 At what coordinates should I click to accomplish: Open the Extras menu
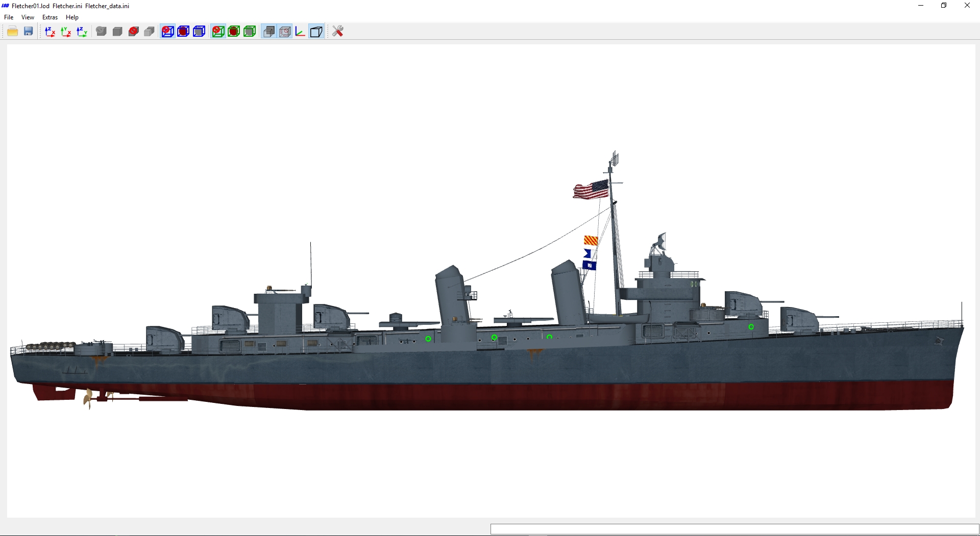[x=50, y=17]
